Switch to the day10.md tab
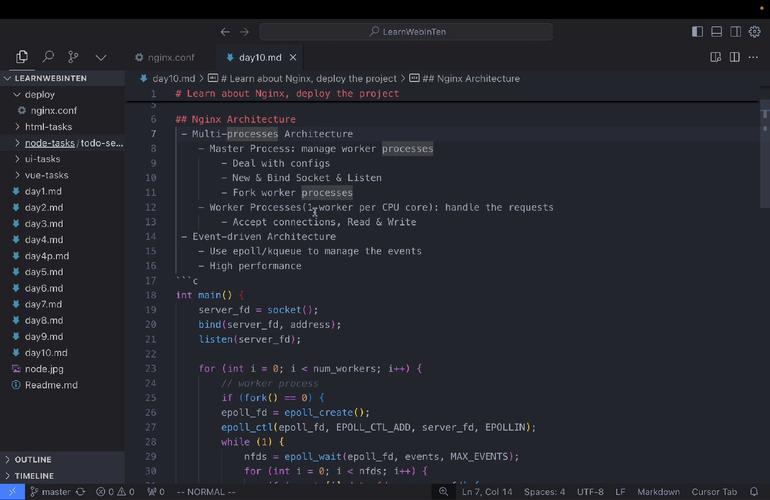Image resolution: width=770 pixels, height=500 pixels. click(x=260, y=57)
